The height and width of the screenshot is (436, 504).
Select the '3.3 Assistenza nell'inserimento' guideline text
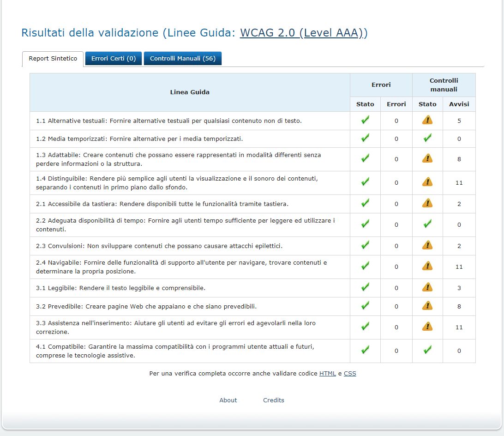tap(176, 327)
